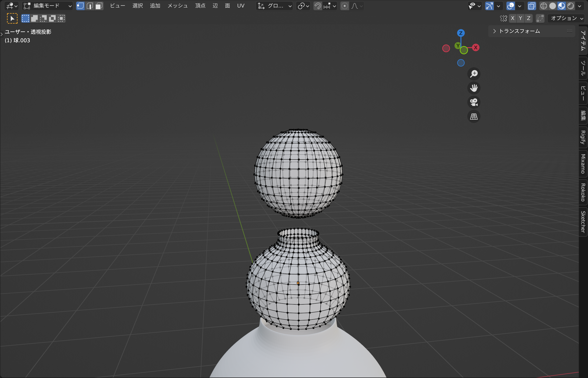Switch to edge select mode
The width and height of the screenshot is (588, 378).
tap(90, 6)
